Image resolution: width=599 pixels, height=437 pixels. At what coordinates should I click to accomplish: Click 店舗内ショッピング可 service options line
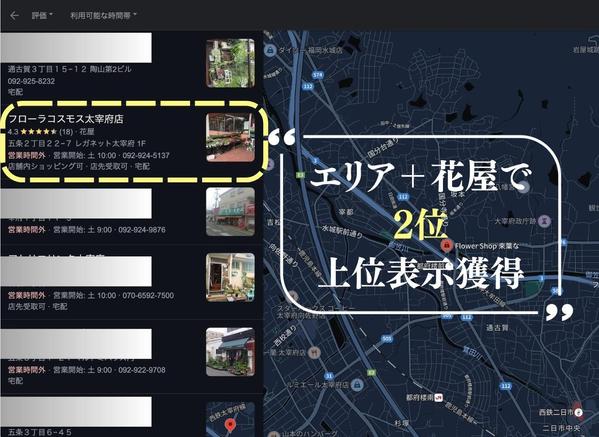(x=79, y=167)
